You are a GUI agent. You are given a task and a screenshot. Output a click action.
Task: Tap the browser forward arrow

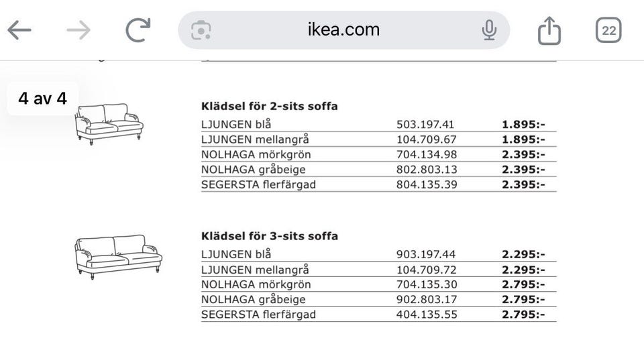click(x=78, y=30)
